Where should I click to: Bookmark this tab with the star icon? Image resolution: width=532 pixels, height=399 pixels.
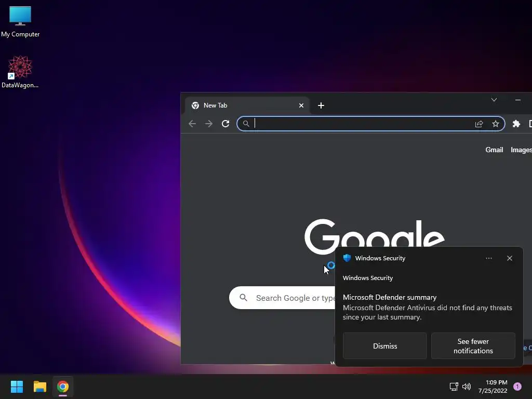point(496,124)
